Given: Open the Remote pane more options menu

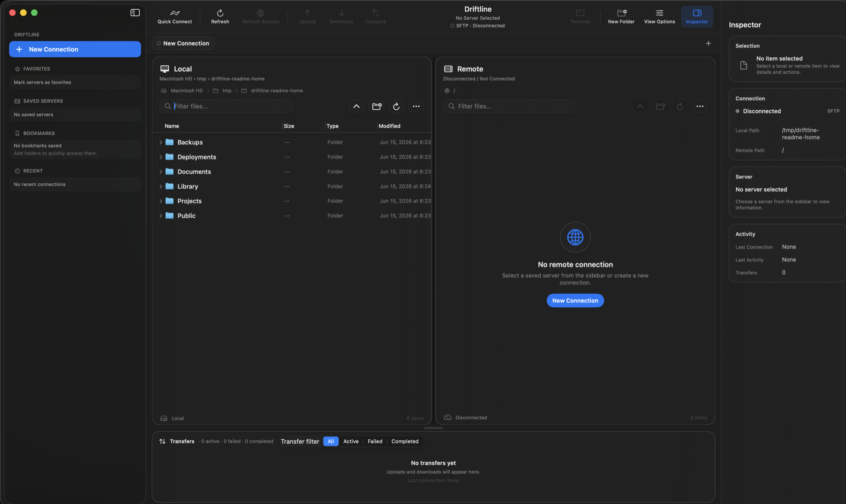Looking at the screenshot, I should [x=700, y=106].
